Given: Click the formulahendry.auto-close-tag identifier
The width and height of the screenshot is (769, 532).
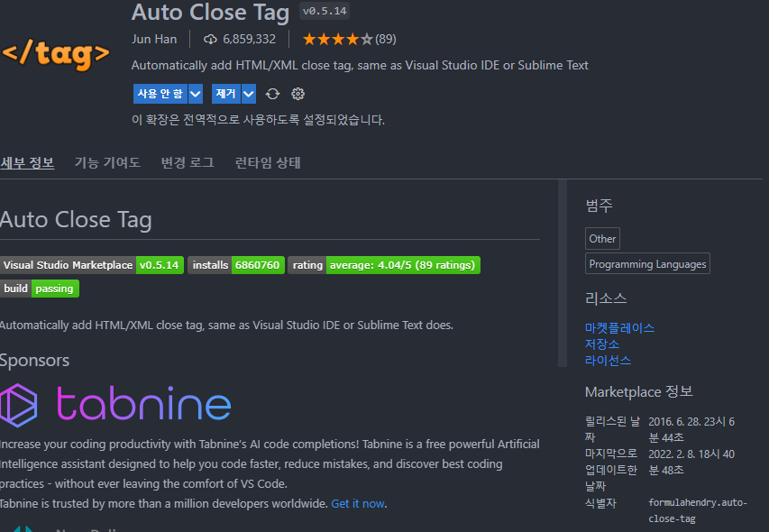Looking at the screenshot, I should [698, 510].
